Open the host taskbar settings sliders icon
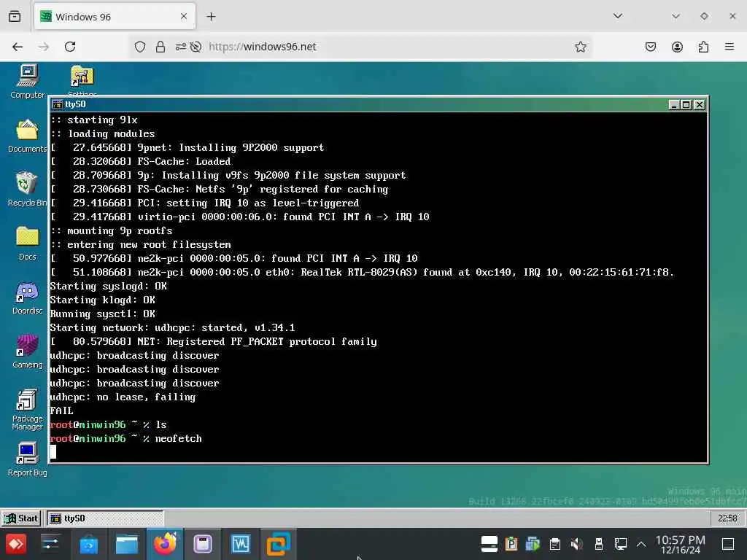Image resolution: width=747 pixels, height=560 pixels. (x=50, y=544)
